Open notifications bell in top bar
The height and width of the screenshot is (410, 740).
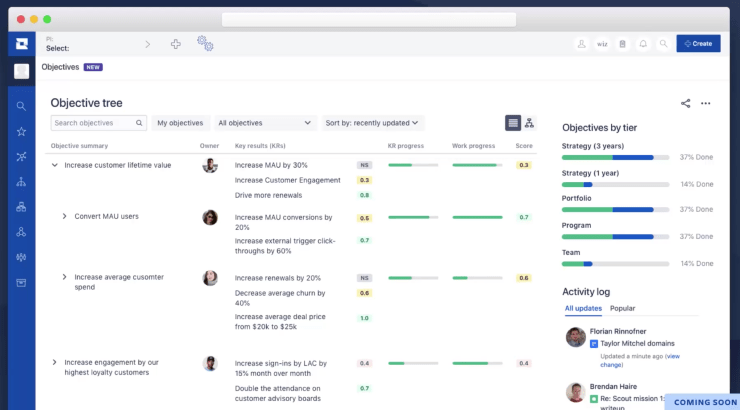[x=643, y=44]
